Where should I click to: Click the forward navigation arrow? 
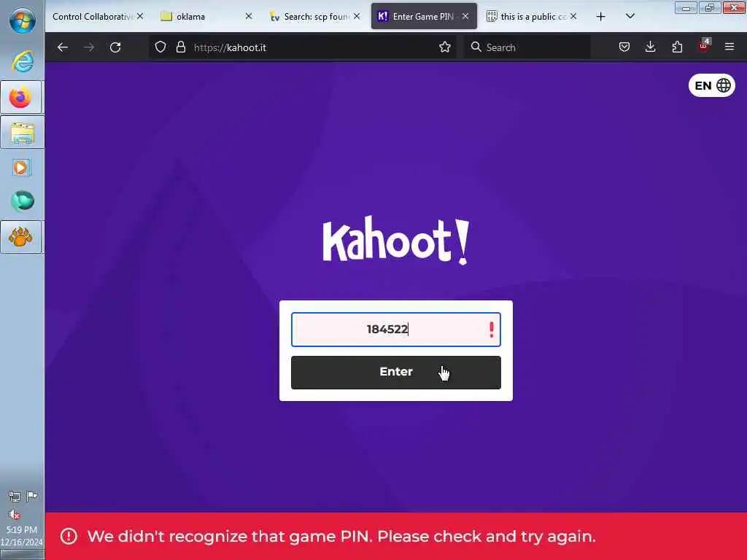[x=89, y=47]
